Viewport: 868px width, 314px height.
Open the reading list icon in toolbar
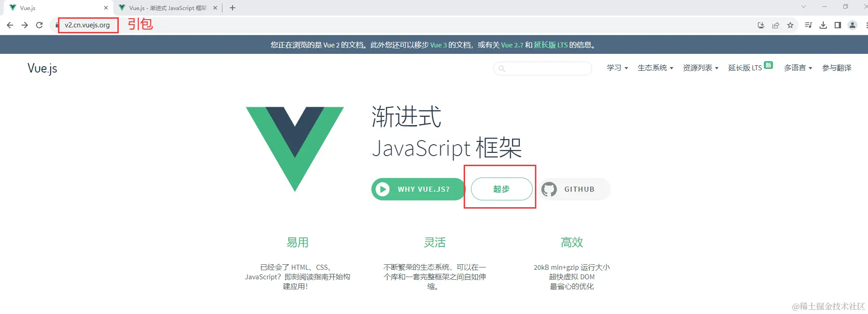(808, 25)
